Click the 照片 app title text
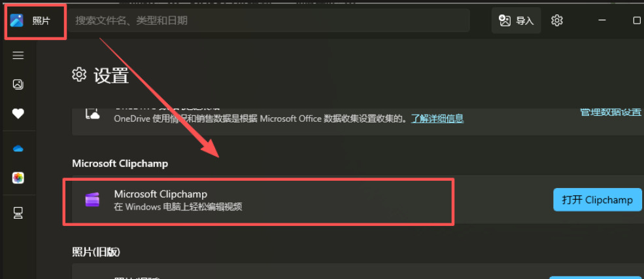 (x=41, y=20)
